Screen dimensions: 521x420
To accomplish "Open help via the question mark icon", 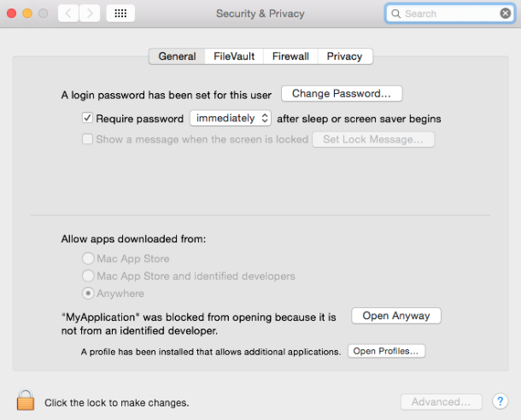I will [x=500, y=401].
